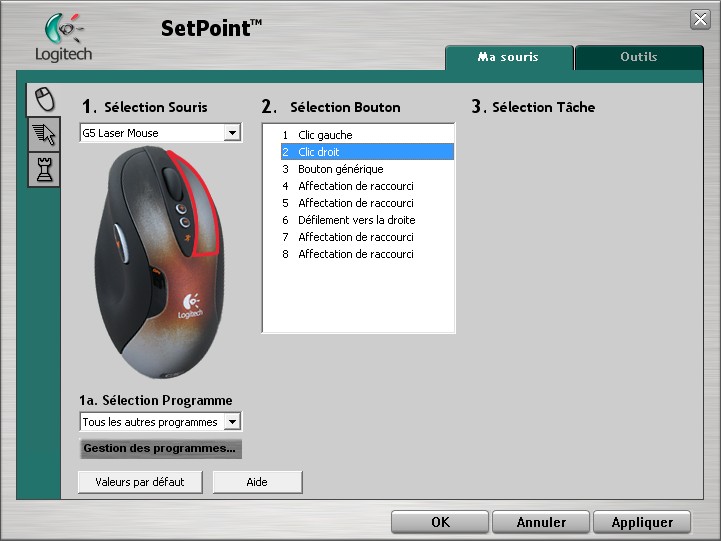Select button 7 Affectation de raccourci
The image size is (721, 541).
pyautogui.click(x=367, y=237)
